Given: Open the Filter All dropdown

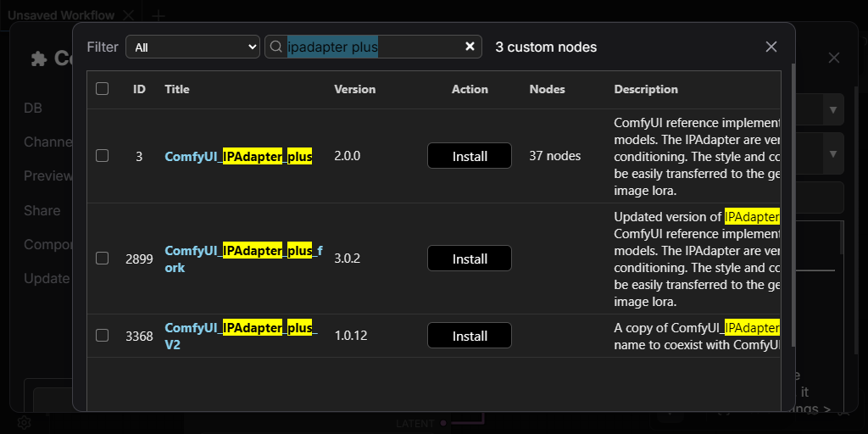Looking at the screenshot, I should (x=192, y=47).
